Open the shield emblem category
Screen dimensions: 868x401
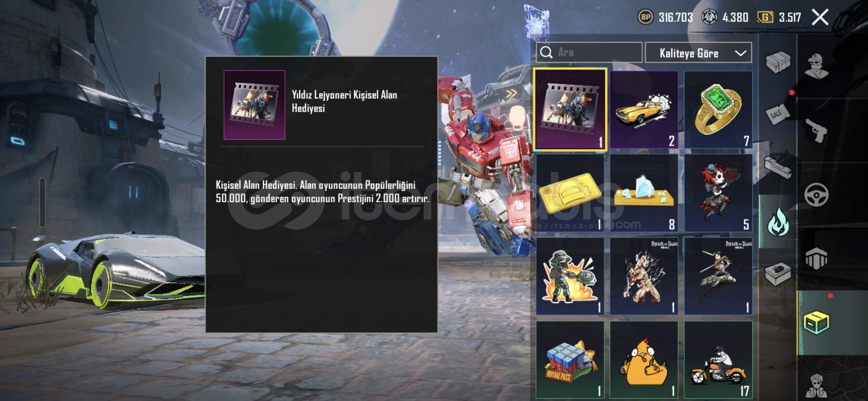(x=816, y=258)
